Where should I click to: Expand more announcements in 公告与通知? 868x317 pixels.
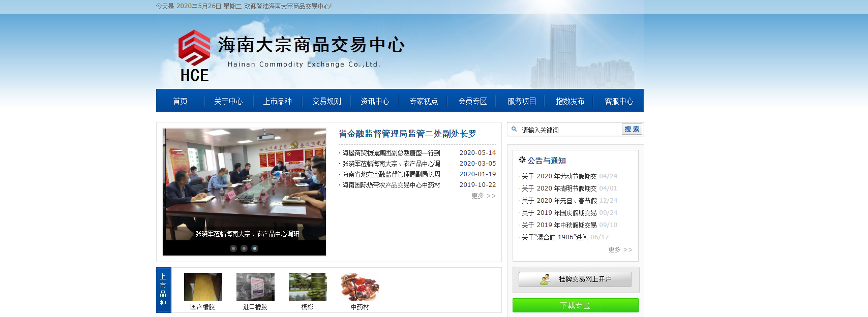point(620,250)
